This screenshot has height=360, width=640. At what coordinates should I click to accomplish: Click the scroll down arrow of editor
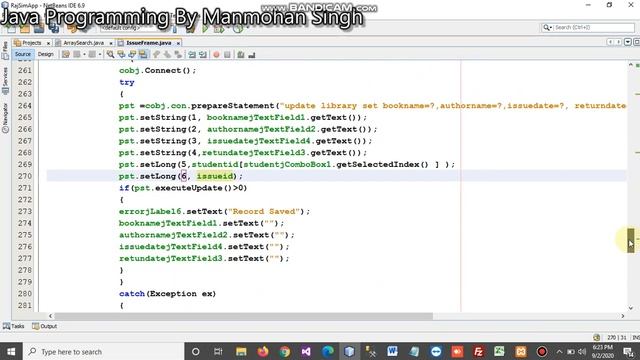coord(631,308)
